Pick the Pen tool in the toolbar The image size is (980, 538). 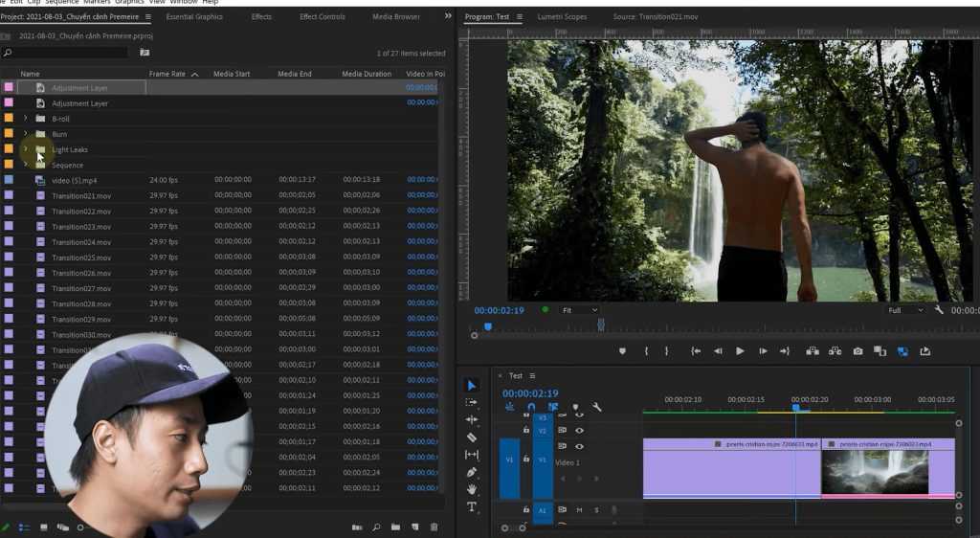[x=472, y=472]
